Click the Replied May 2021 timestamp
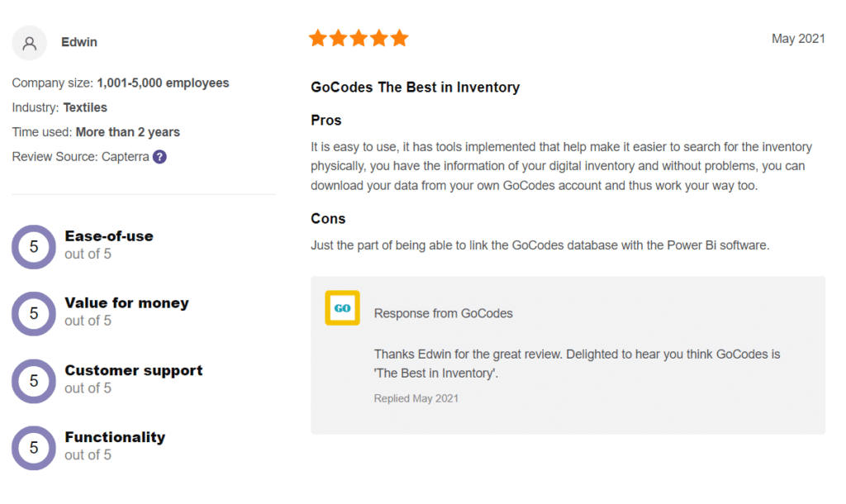Viewport: 846px width, 504px height. tap(416, 398)
